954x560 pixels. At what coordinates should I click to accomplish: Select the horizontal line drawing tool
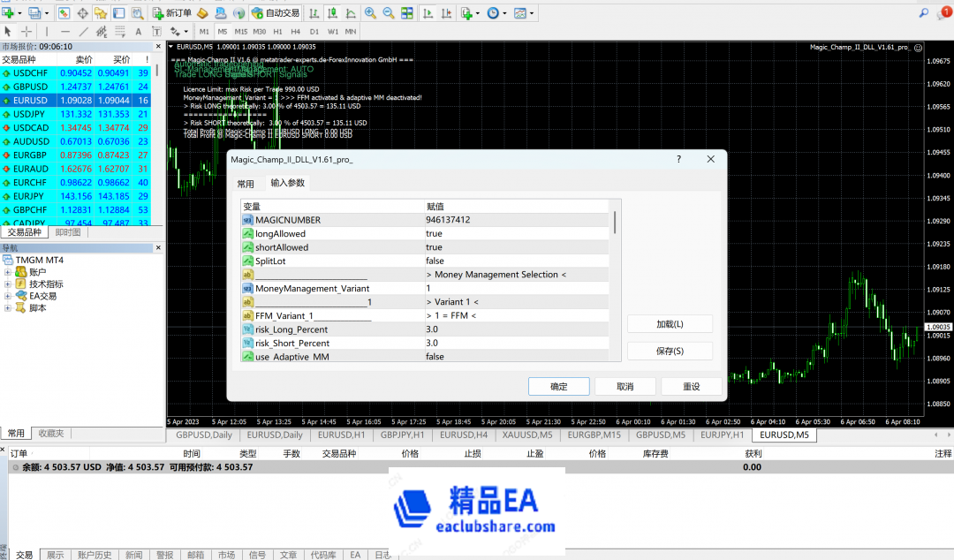point(65,30)
